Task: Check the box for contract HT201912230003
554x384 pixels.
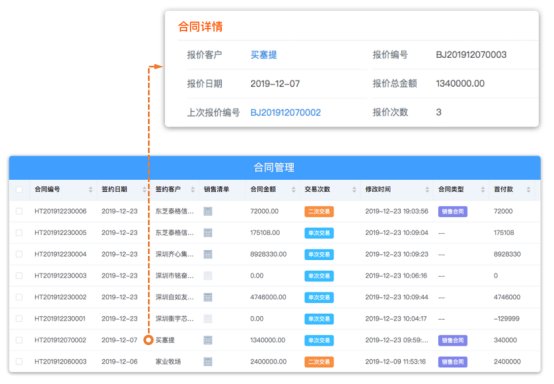Action: pos(19,276)
